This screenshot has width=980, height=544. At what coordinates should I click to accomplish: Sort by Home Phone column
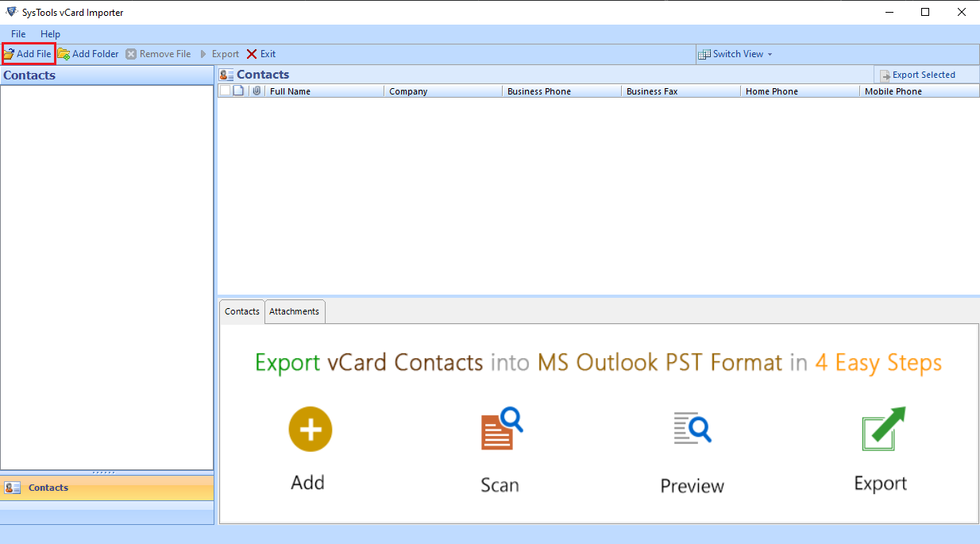[x=801, y=91]
